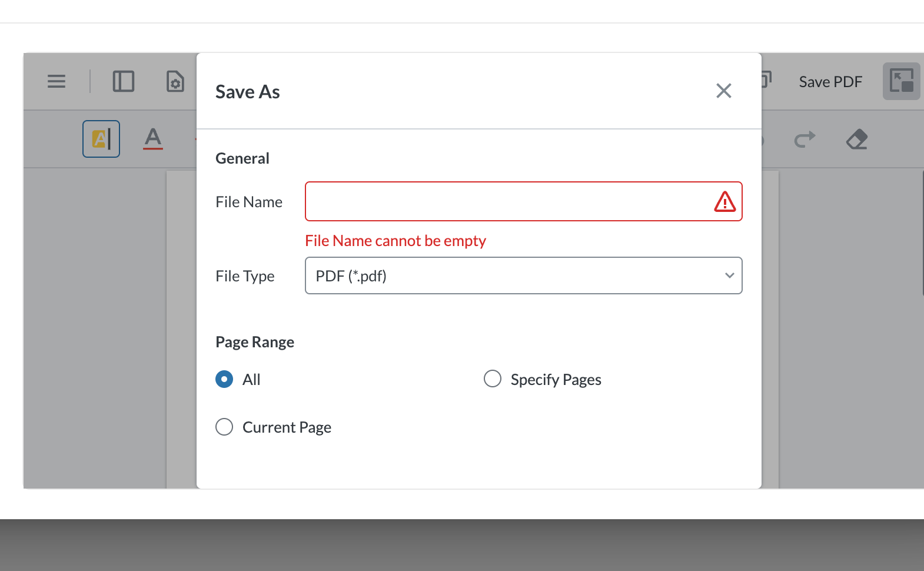Viewport: 924px width, 571px height.
Task: Expand the File Type dropdown
Action: [524, 275]
